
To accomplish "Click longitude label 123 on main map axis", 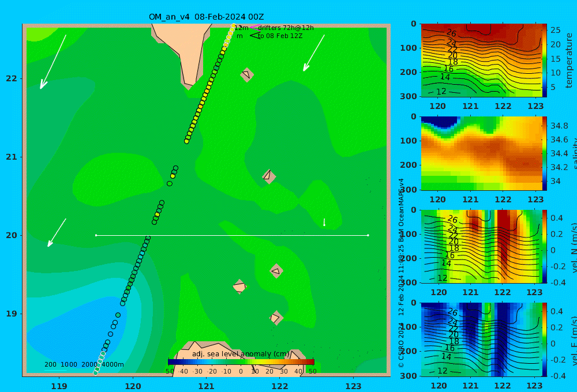I will (x=354, y=386).
